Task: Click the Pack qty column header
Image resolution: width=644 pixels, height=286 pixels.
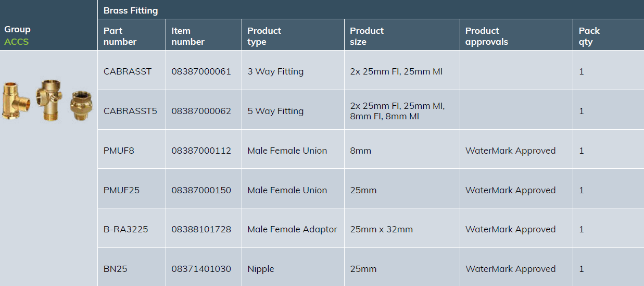Action: click(589, 36)
